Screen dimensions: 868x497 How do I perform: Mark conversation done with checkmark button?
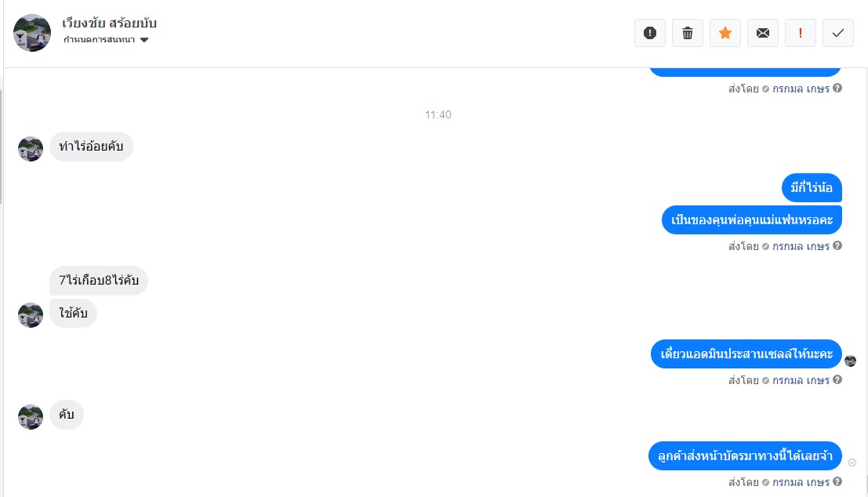click(x=838, y=33)
